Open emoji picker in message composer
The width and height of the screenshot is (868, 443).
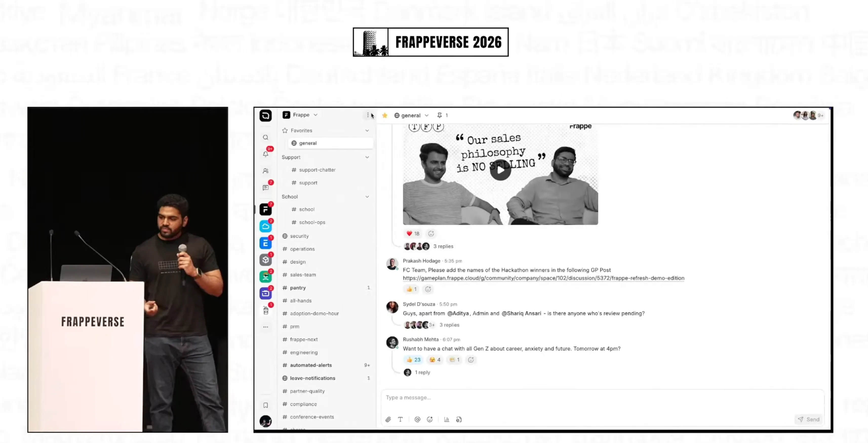coord(430,419)
